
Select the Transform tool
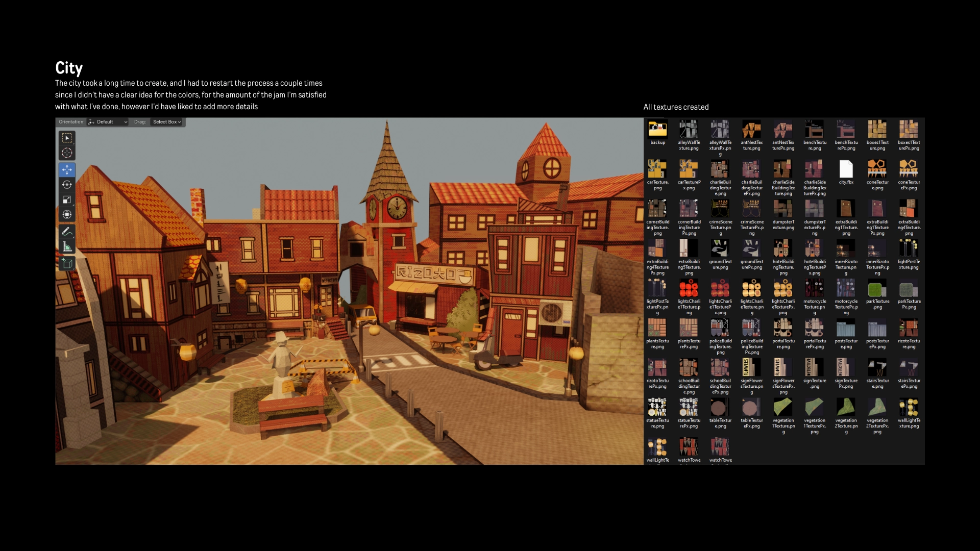pyautogui.click(x=67, y=215)
